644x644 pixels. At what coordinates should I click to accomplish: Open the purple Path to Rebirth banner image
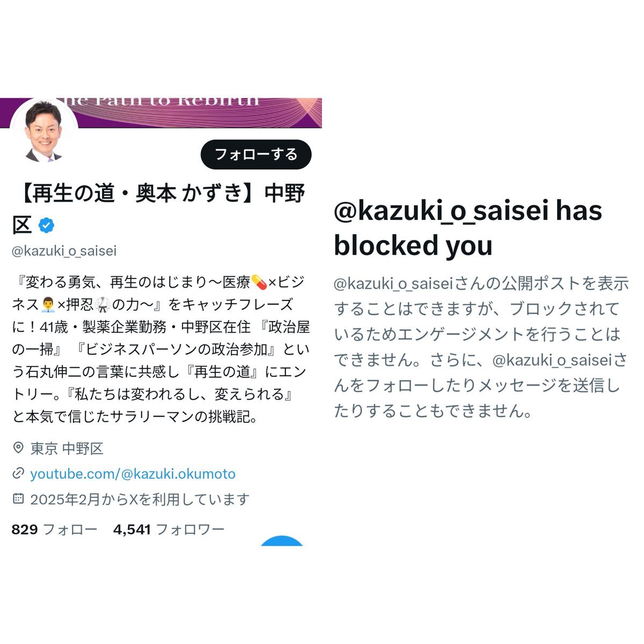point(161,113)
